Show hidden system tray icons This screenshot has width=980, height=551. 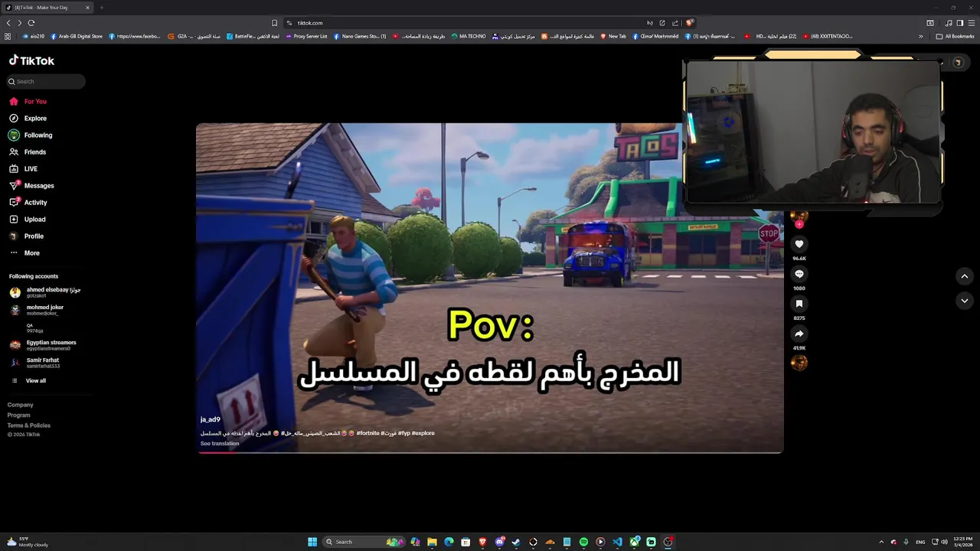click(881, 542)
